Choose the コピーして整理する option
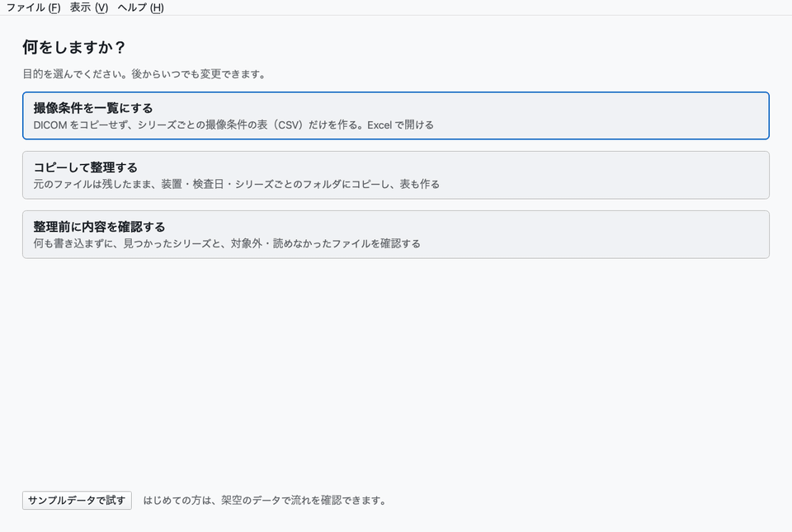This screenshot has height=532, width=792. [395, 175]
